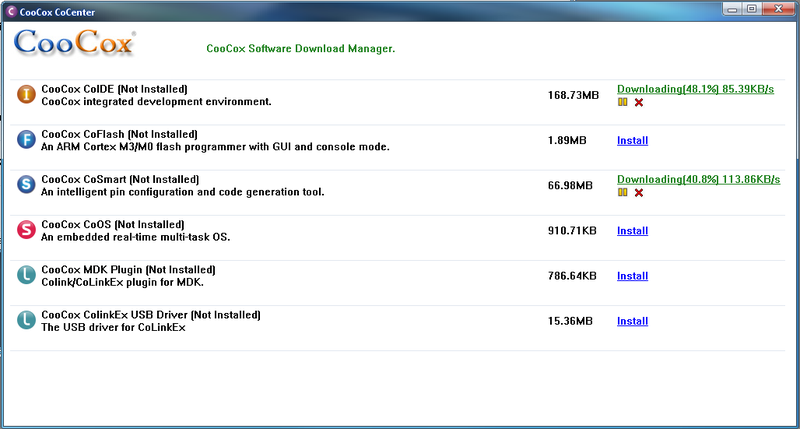Viewport: 800px width, 429px height.
Task: Click the CooCox logo
Action: [74, 43]
